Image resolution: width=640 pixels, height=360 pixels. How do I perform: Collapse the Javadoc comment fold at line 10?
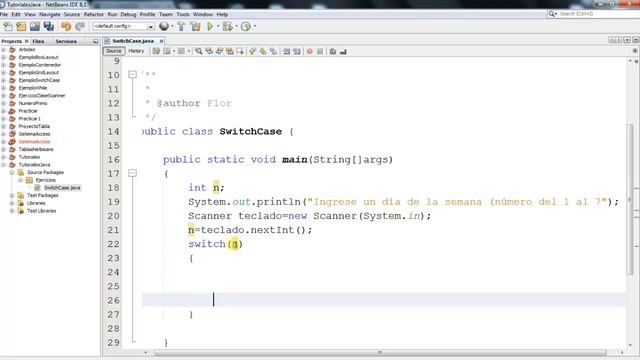(132, 75)
